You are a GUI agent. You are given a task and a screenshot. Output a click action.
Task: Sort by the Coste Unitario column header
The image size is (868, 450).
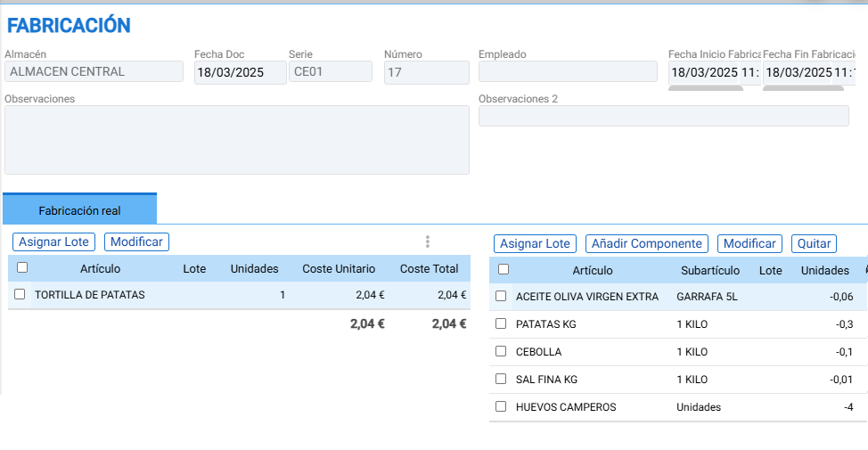coord(339,269)
